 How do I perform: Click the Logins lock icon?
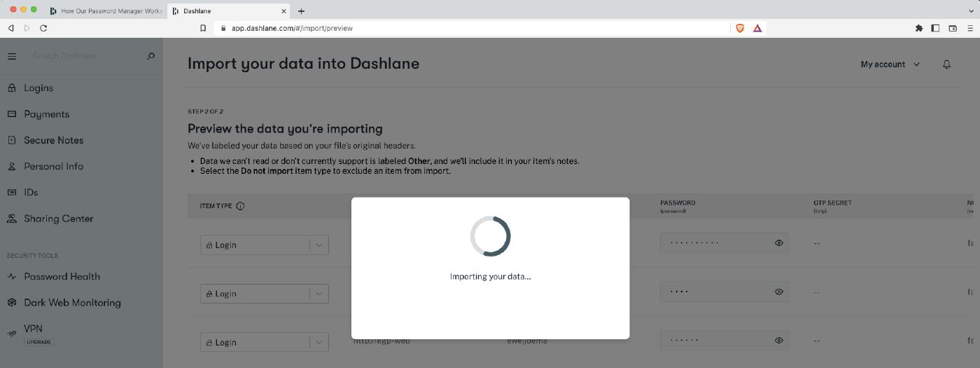pyautogui.click(x=11, y=88)
